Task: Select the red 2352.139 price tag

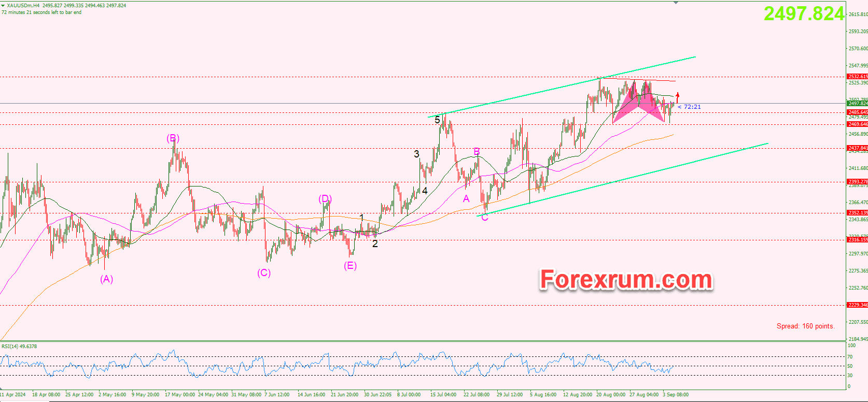Action: [858, 213]
